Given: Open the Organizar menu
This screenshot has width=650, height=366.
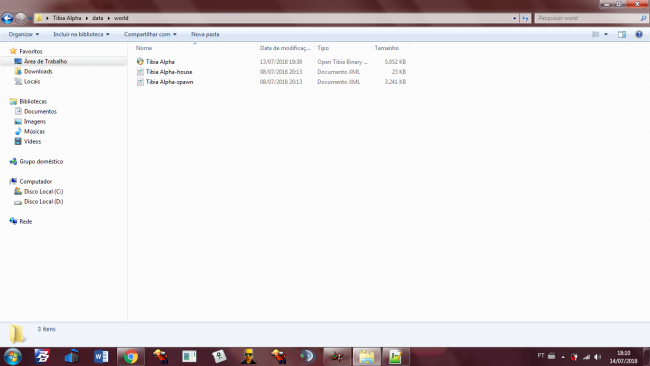Looking at the screenshot, I should tap(24, 34).
